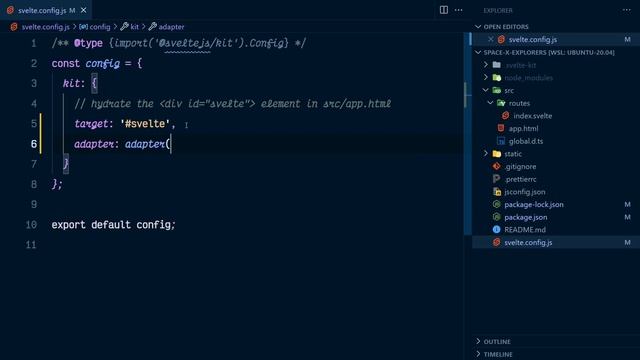Place cursor on line 10 export default config

click(x=113, y=224)
